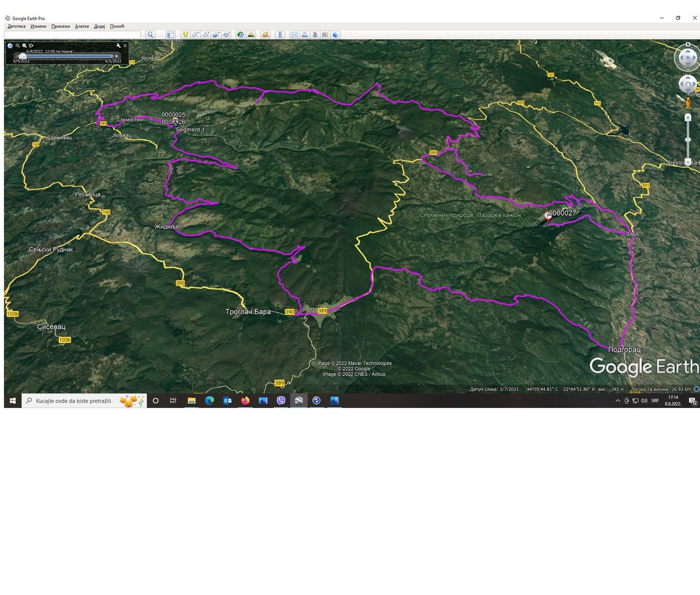Click the Record a Tour icon

[226, 34]
